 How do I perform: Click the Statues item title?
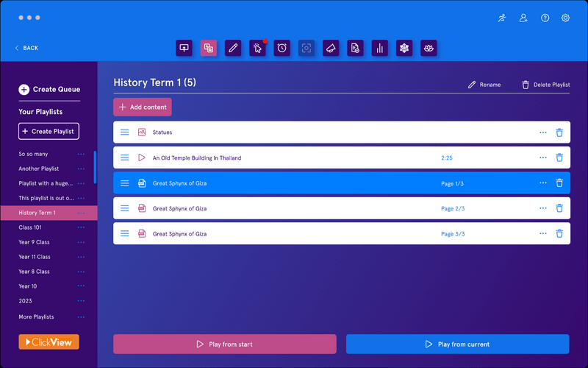pyautogui.click(x=162, y=132)
